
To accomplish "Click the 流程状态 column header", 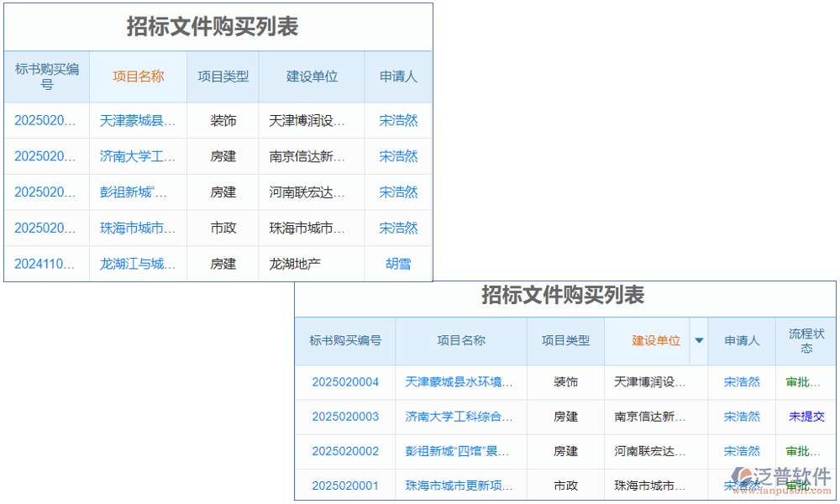I will (x=806, y=341).
